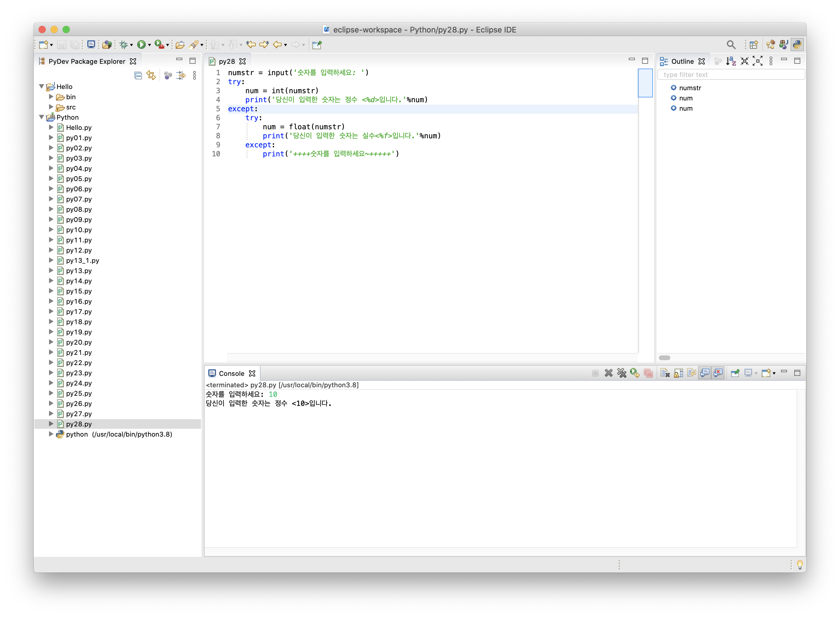Toggle Show Console on Standard Error
The width and height of the screenshot is (840, 617).
718,373
